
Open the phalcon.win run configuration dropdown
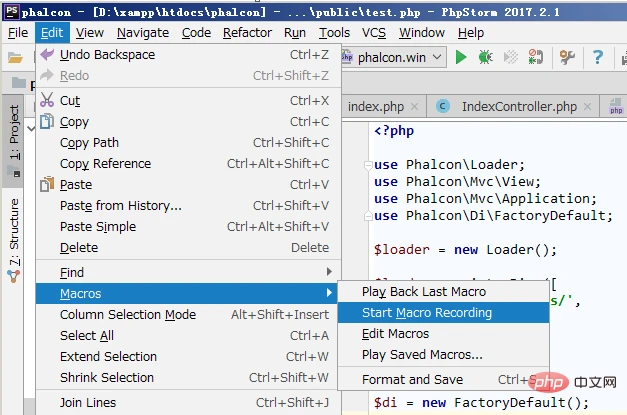coord(397,57)
